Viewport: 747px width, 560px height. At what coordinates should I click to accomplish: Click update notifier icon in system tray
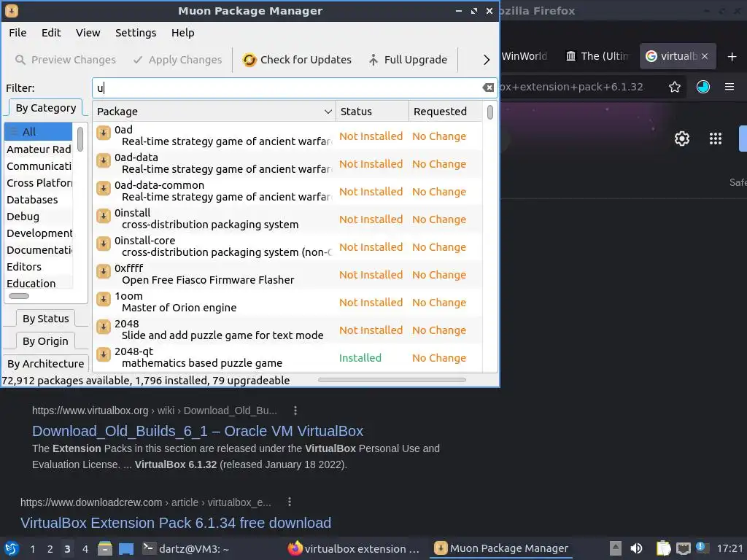[702, 548]
